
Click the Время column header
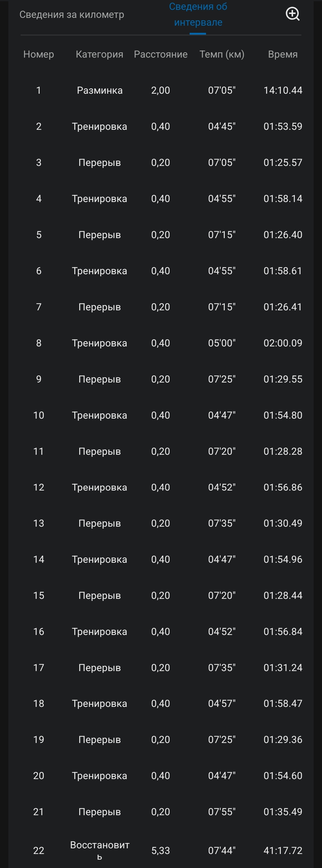pyautogui.click(x=283, y=54)
